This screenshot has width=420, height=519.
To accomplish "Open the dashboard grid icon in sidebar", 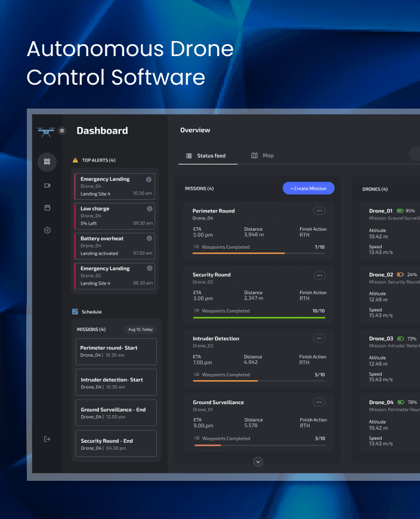I will click(47, 162).
